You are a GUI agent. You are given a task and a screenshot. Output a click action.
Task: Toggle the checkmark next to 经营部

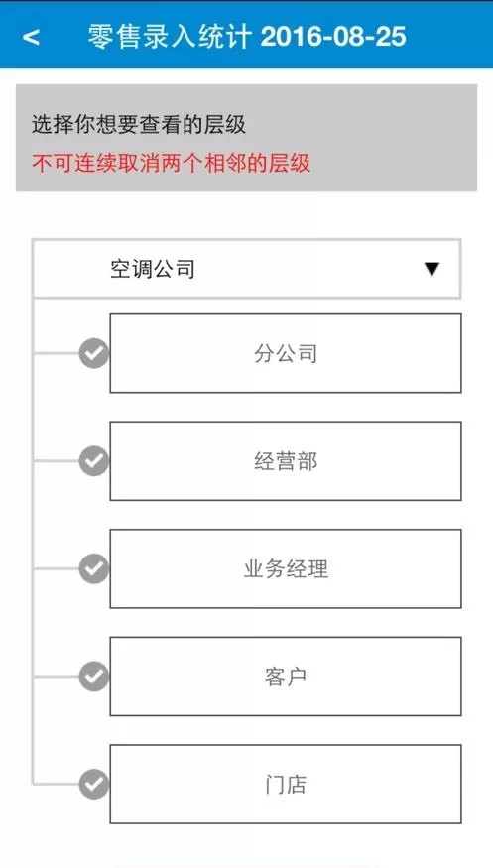(94, 461)
